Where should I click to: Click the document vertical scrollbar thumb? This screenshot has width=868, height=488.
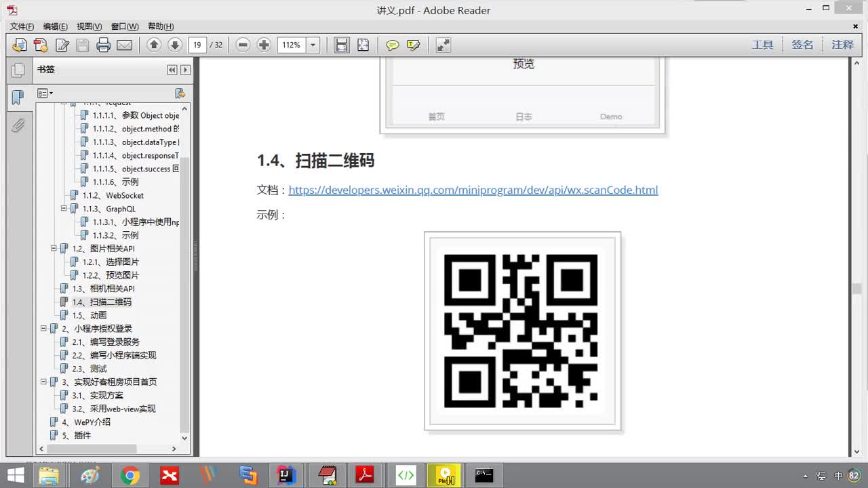tap(856, 289)
